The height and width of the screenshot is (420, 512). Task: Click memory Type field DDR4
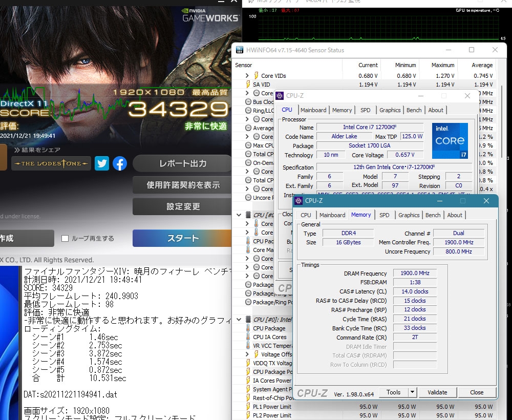click(x=348, y=233)
